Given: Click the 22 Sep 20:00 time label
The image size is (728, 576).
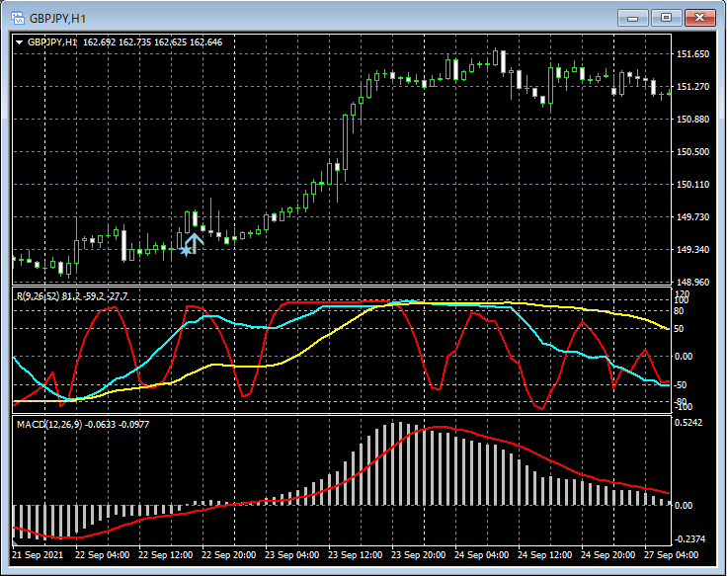Looking at the screenshot, I should (228, 555).
